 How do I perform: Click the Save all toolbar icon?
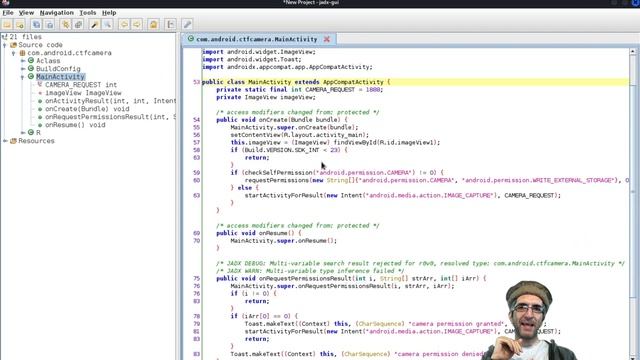[36, 24]
